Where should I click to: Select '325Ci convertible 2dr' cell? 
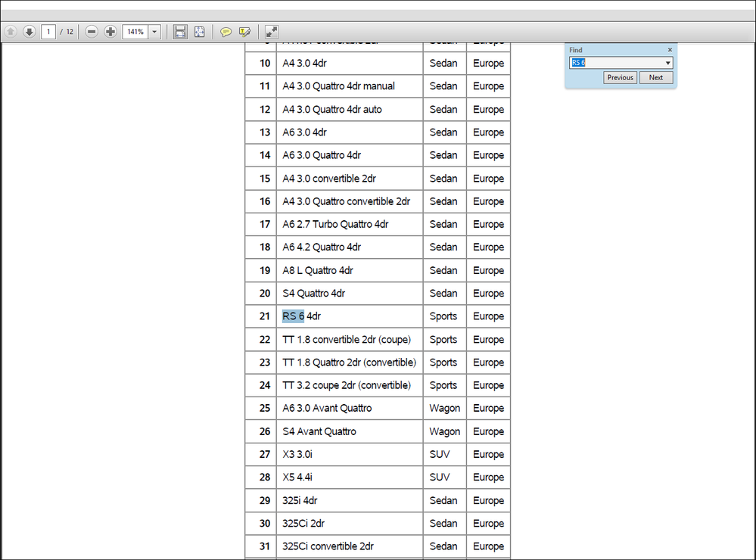pos(350,546)
